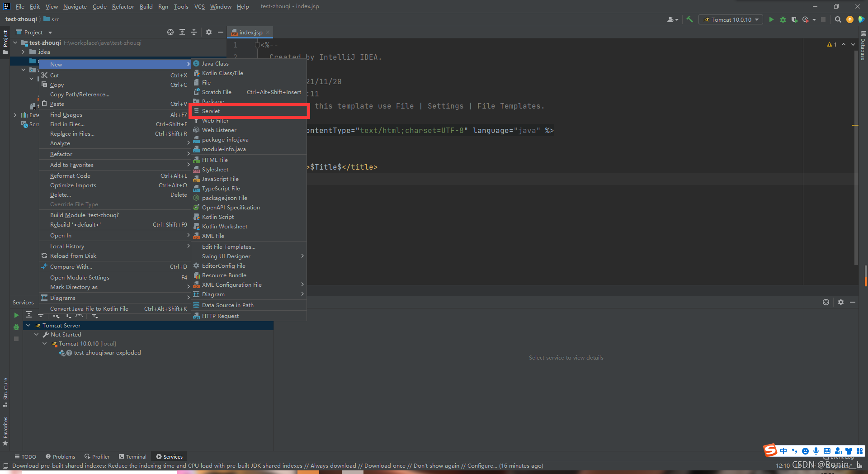Click Sogou input method icon
This screenshot has height=474, width=868.
click(x=770, y=450)
